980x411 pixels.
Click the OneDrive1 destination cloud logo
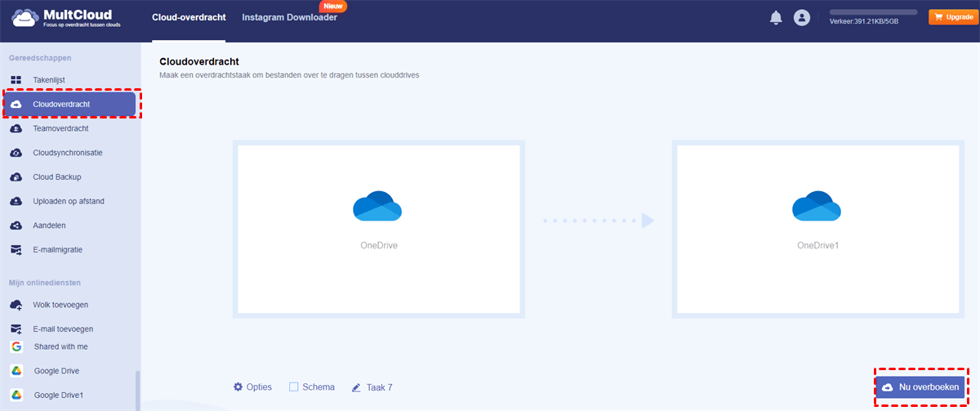tap(817, 206)
